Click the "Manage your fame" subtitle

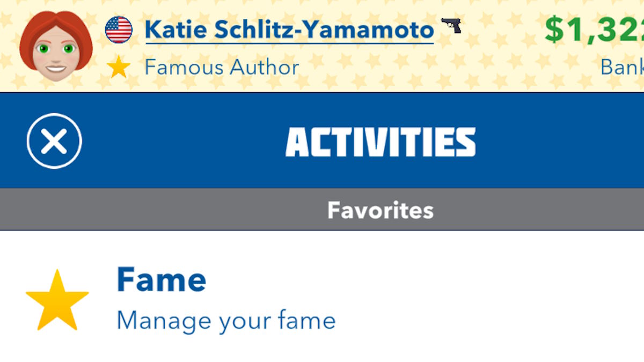[x=226, y=321]
